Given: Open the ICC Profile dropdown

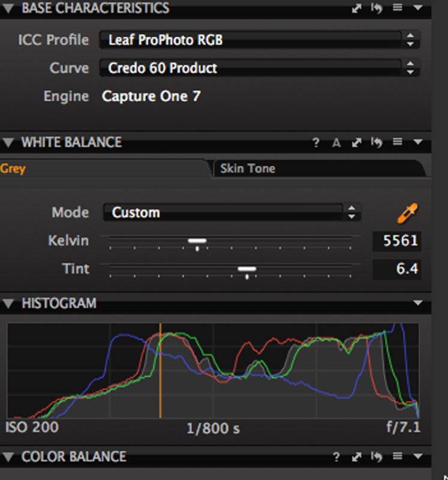Looking at the screenshot, I should click(x=259, y=40).
